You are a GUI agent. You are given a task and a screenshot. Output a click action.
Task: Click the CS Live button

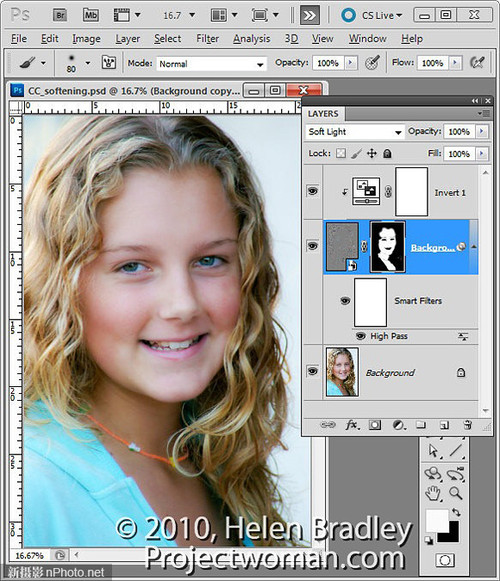point(371,16)
